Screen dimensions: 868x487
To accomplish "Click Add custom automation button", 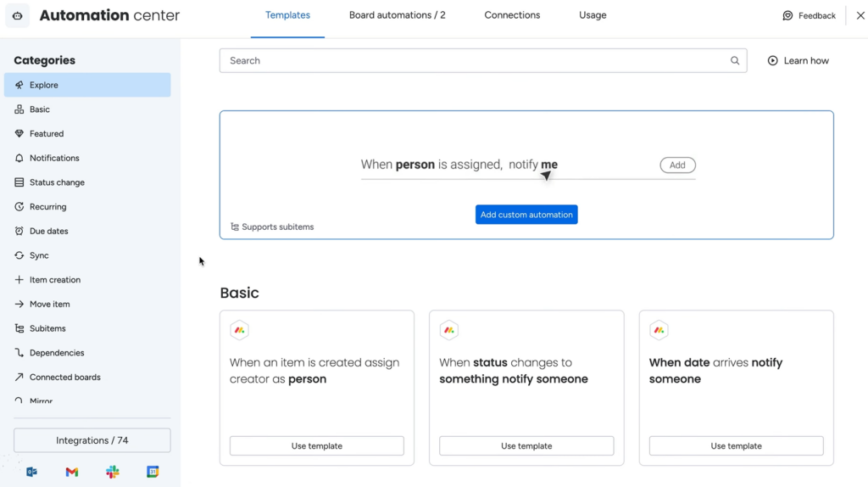I will coord(526,215).
